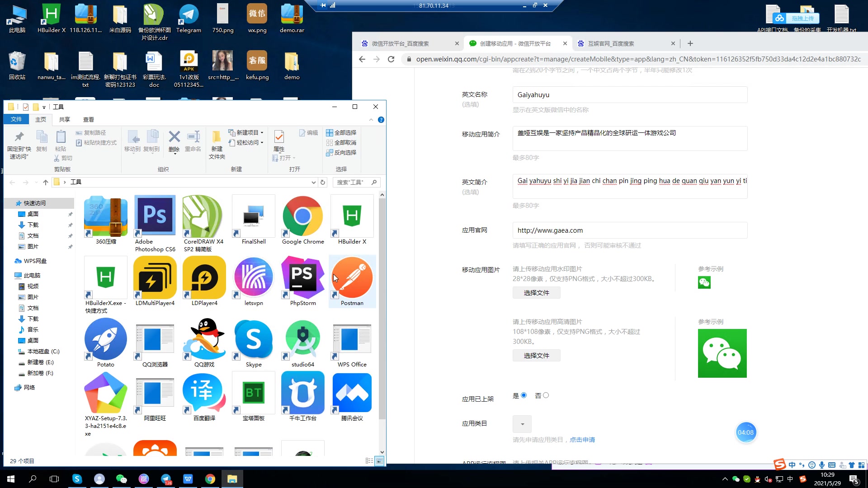Select 应用已上架 Yes radio button

[524, 395]
